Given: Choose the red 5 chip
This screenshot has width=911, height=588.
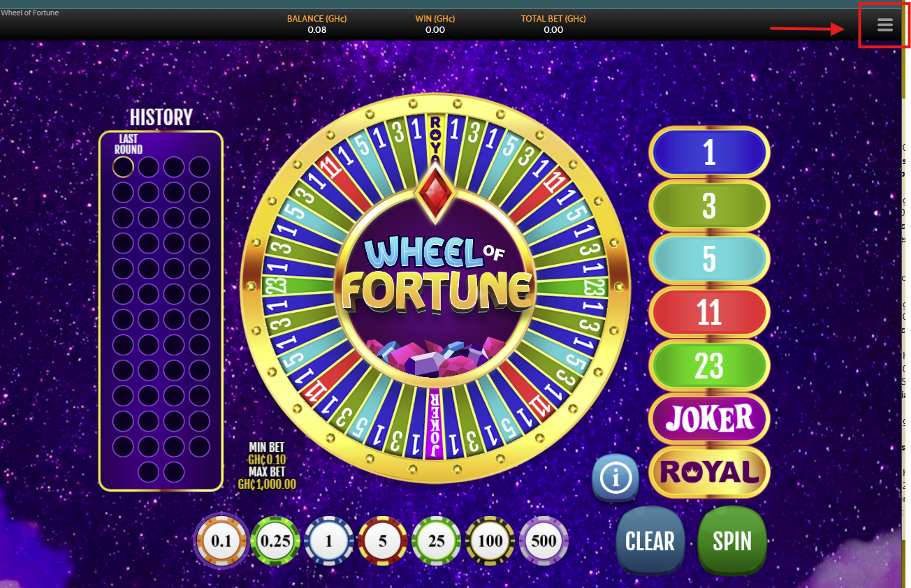Looking at the screenshot, I should [382, 541].
